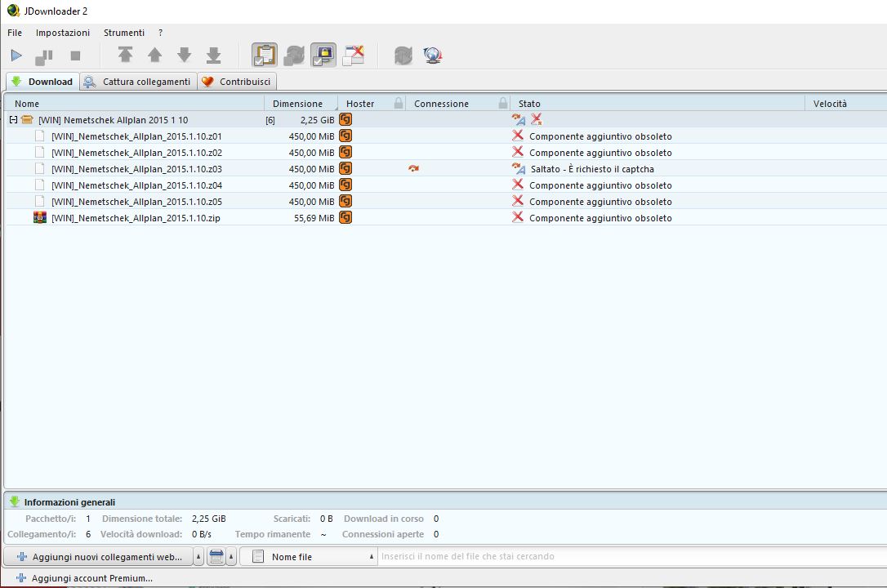887x588 pixels.
Task: Select file [WIN]_Nemetschek_Allplan_2015.1.10.z02
Action: [x=136, y=153]
